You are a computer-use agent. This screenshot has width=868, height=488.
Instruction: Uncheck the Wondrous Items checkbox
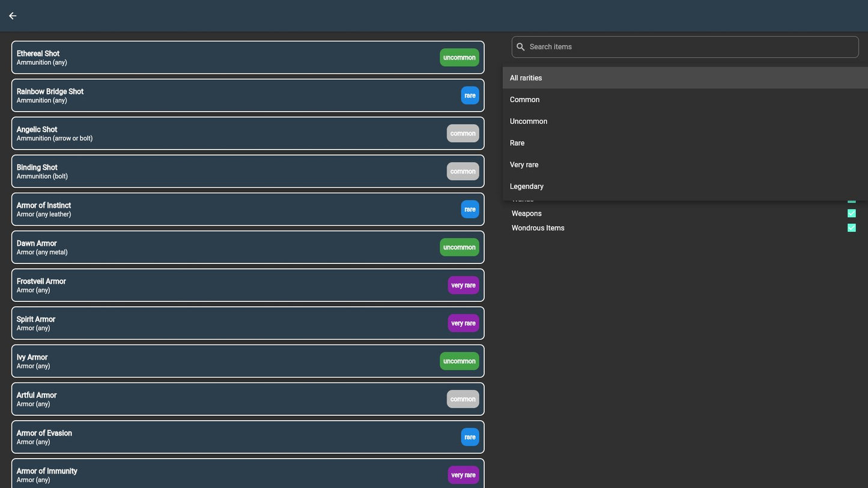(x=851, y=228)
